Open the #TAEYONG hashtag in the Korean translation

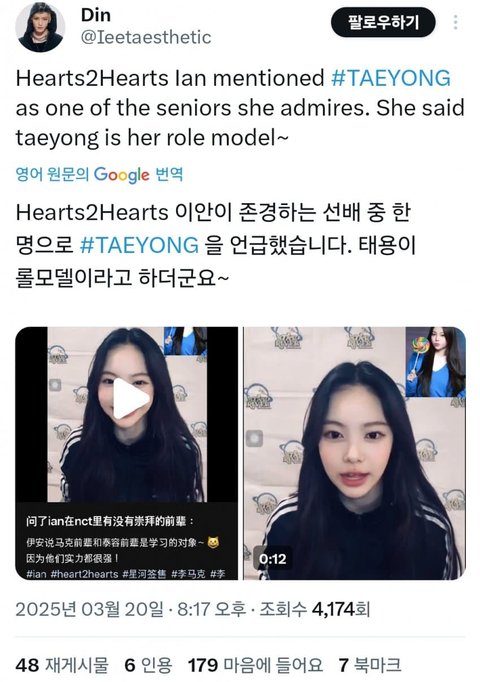click(x=139, y=245)
